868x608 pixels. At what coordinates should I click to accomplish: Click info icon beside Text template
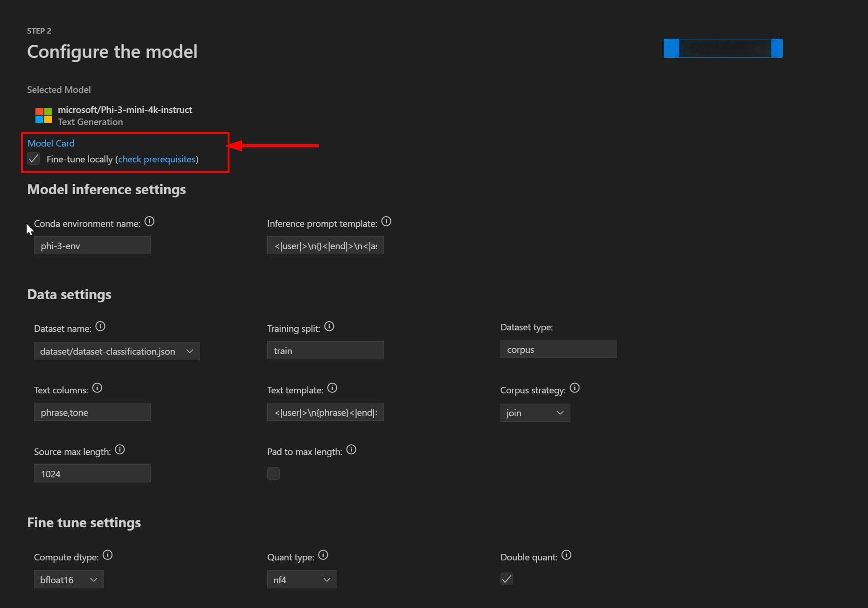332,388
